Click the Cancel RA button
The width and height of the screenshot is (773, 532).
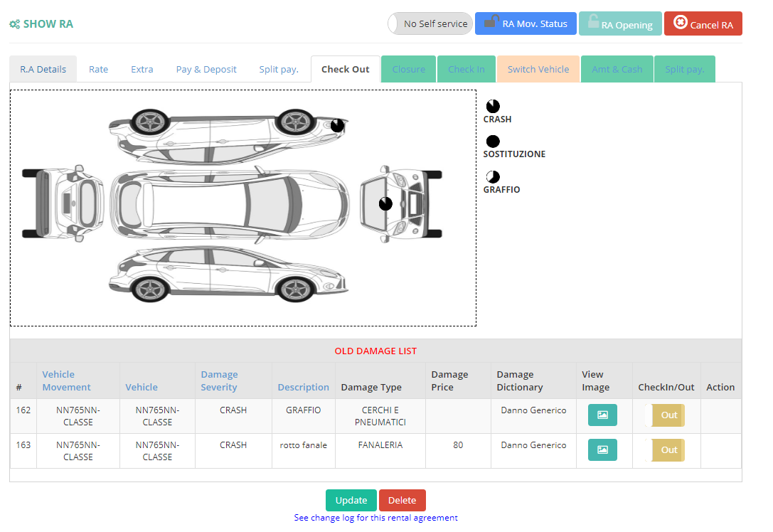[703, 23]
